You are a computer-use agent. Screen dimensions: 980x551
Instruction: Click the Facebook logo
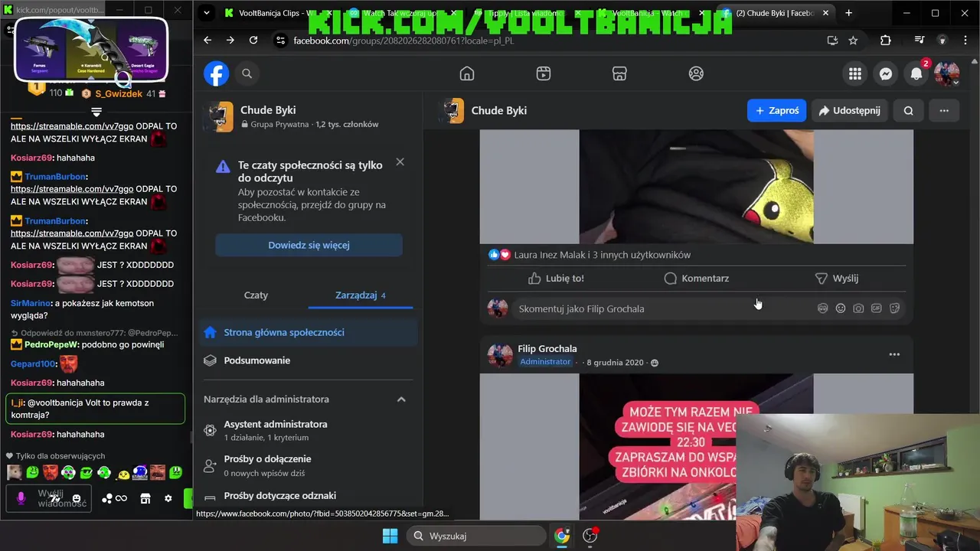217,73
